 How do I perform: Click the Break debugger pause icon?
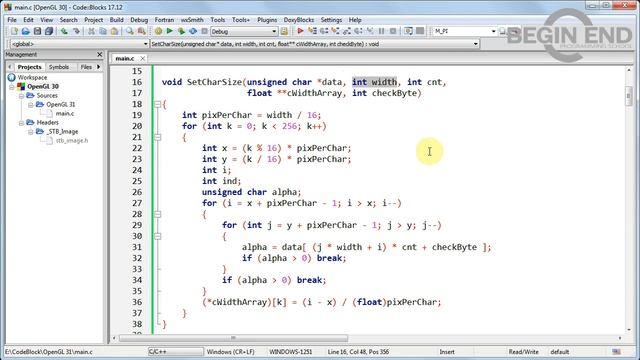tap(382, 31)
